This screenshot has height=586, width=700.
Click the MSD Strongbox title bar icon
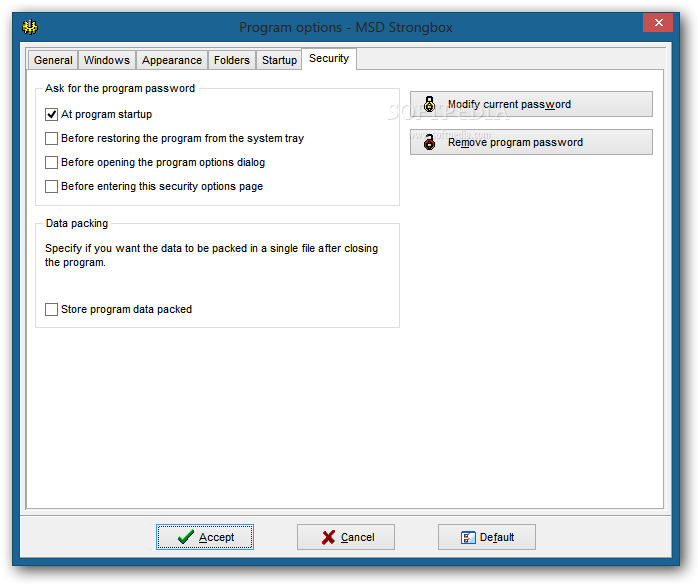[30, 27]
